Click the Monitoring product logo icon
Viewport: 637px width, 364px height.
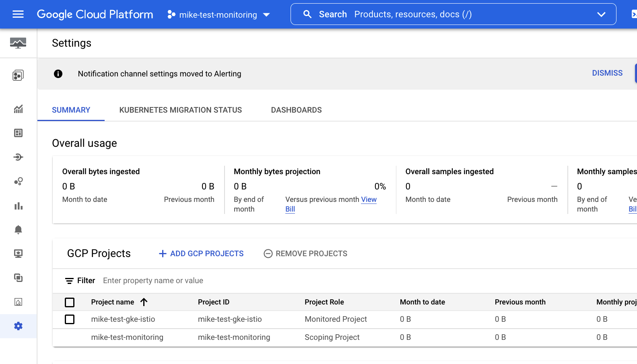click(18, 43)
